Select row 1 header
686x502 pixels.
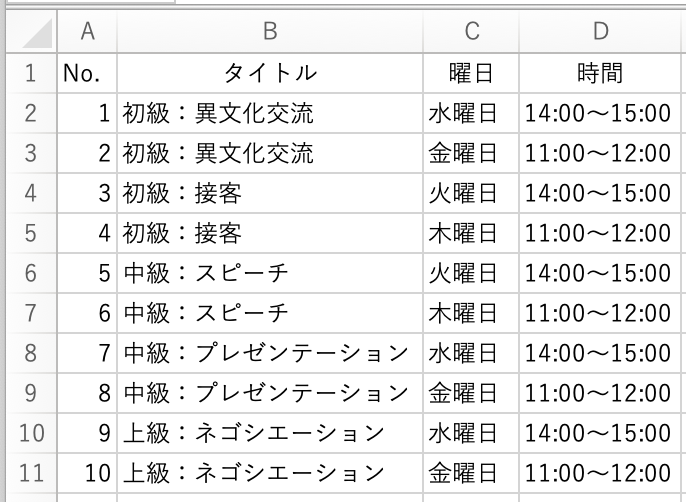pyautogui.click(x=28, y=73)
